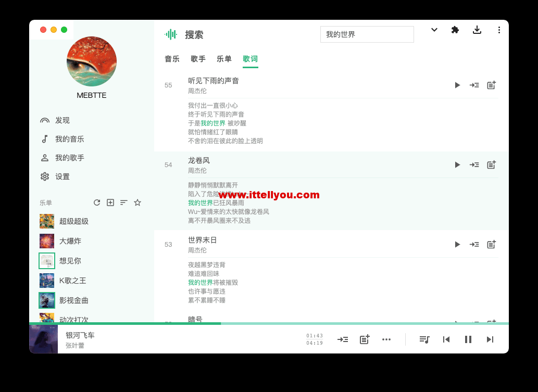This screenshot has height=392, width=538.
Task: Open the downloads icon in header
Action: click(477, 30)
